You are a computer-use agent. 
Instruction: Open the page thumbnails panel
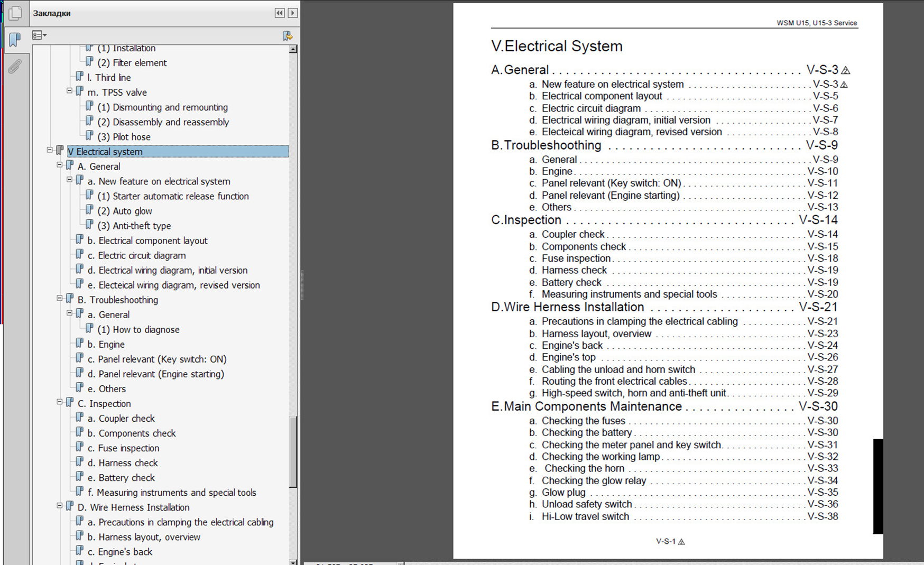point(15,13)
